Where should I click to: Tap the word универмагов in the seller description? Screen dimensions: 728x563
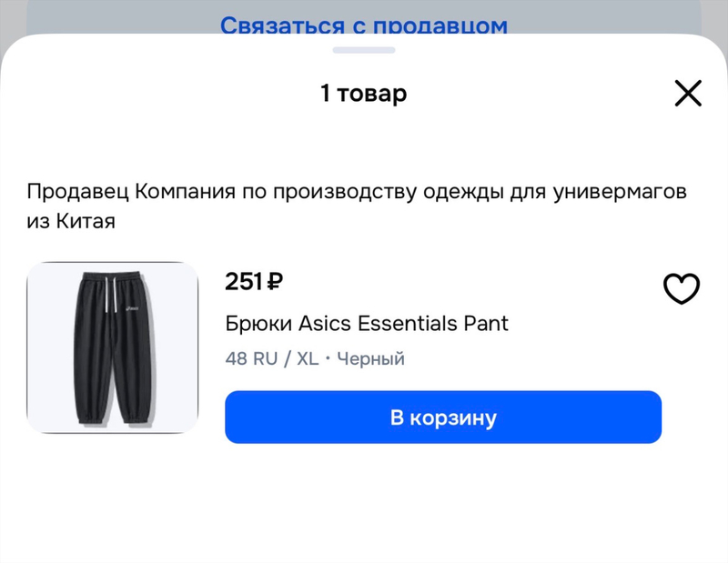coord(620,191)
